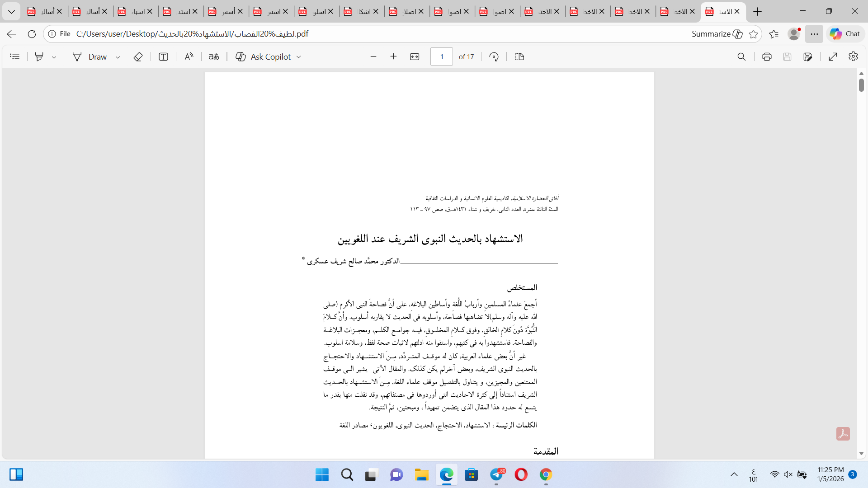Show hidden system tray icons
Screen dimensions: 868x488
click(x=734, y=475)
